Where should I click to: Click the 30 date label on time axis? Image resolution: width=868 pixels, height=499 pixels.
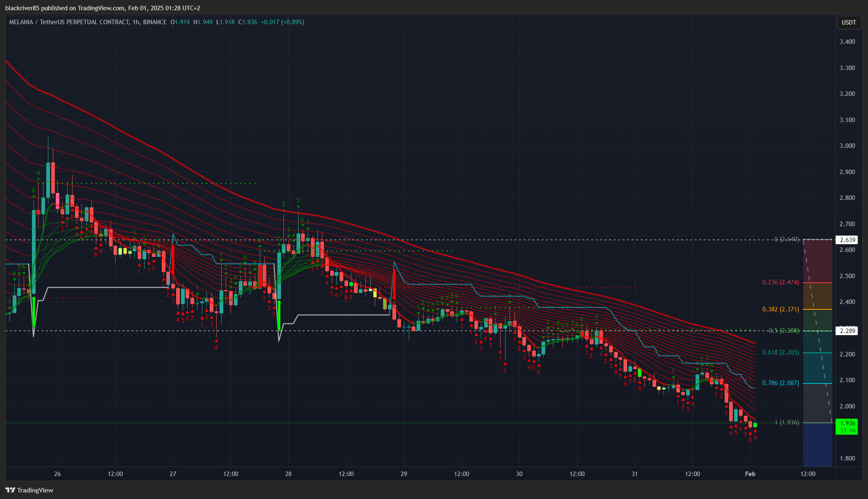pyautogui.click(x=519, y=474)
